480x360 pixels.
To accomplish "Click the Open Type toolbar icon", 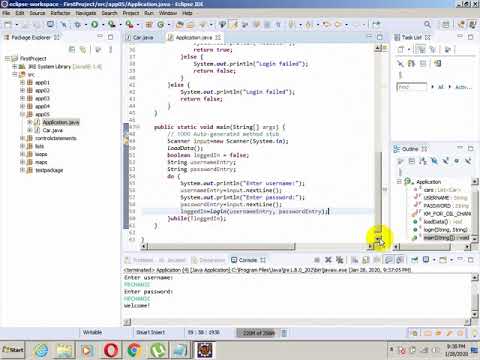I will [180, 24].
